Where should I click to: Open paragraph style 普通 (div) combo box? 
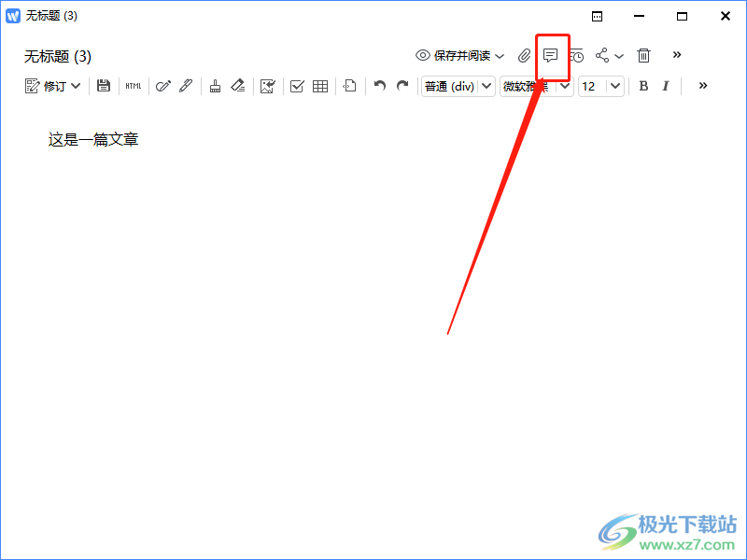(458, 86)
